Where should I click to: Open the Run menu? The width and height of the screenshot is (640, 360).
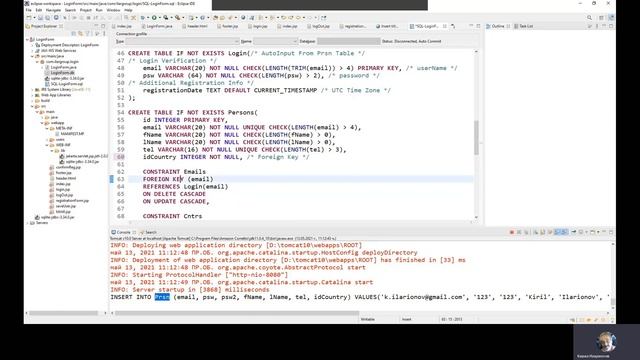pyautogui.click(x=99, y=10)
